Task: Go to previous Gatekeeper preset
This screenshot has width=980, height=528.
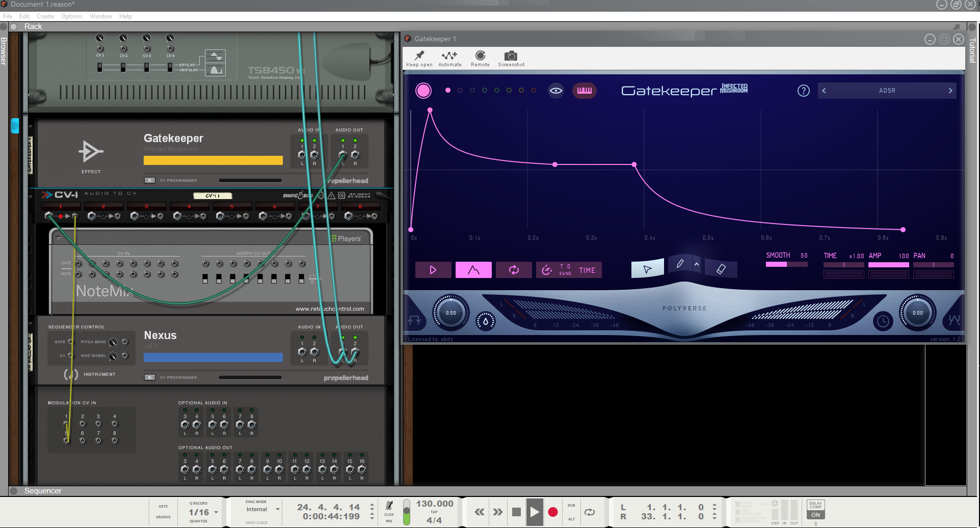Action: (x=824, y=91)
